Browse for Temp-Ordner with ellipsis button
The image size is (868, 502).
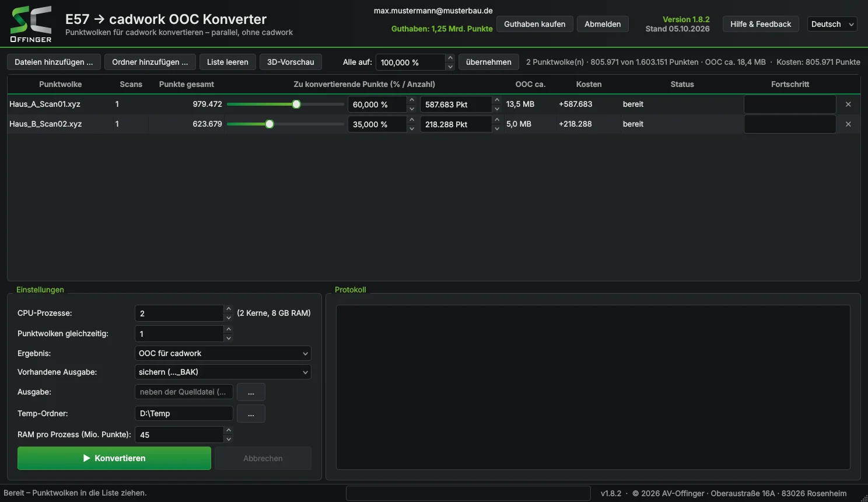coord(251,414)
